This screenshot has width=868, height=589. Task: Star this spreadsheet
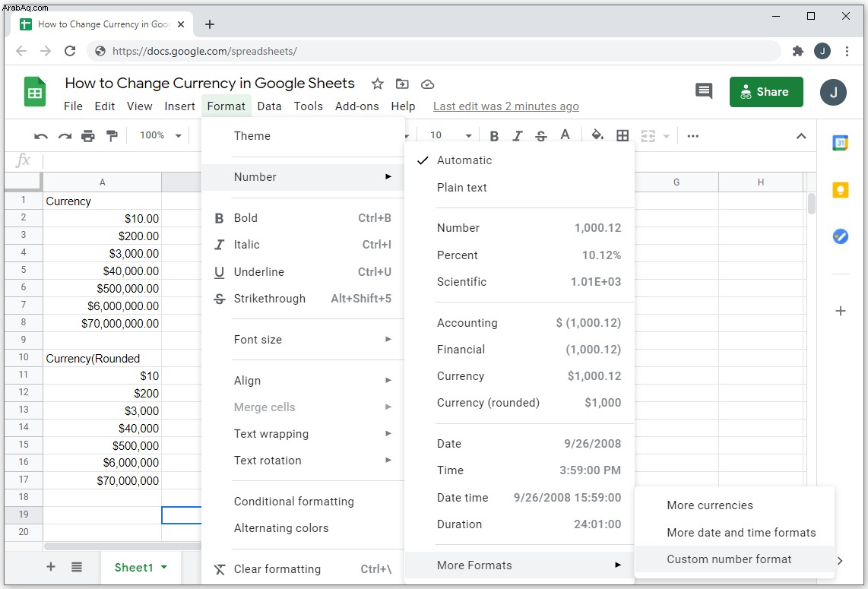click(x=378, y=84)
